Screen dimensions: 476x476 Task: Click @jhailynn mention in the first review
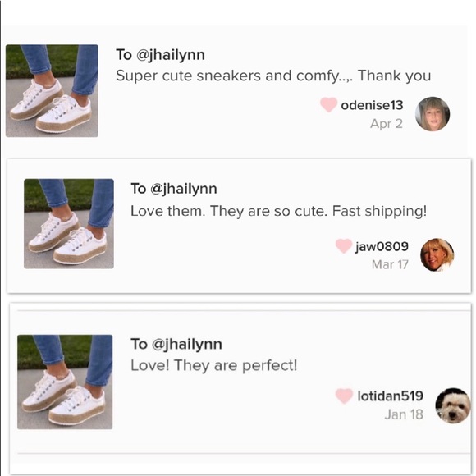pos(171,55)
